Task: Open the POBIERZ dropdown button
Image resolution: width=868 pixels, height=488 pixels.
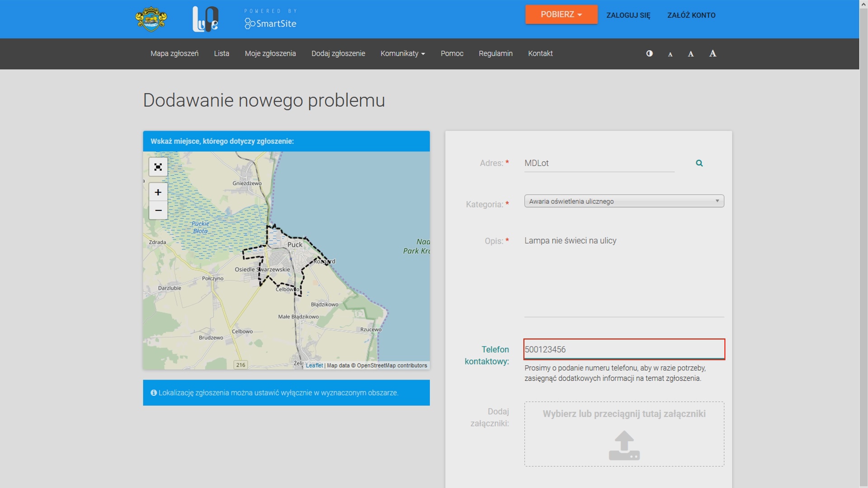Action: (561, 14)
